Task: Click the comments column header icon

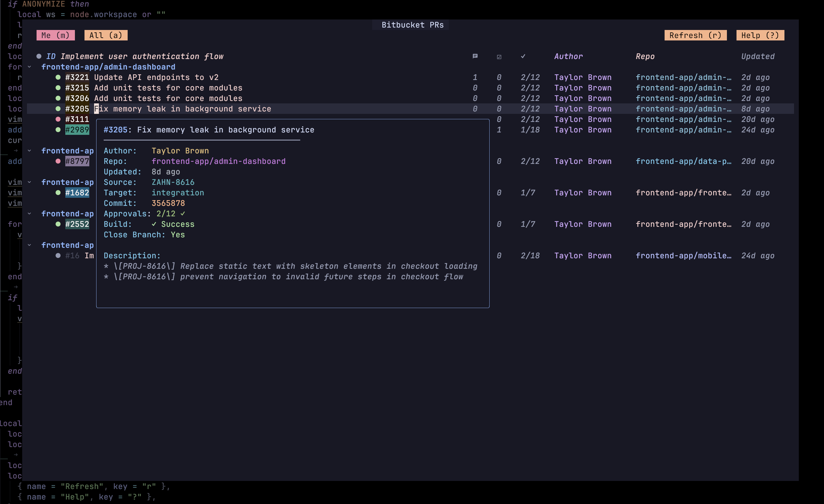Action: 475,56
